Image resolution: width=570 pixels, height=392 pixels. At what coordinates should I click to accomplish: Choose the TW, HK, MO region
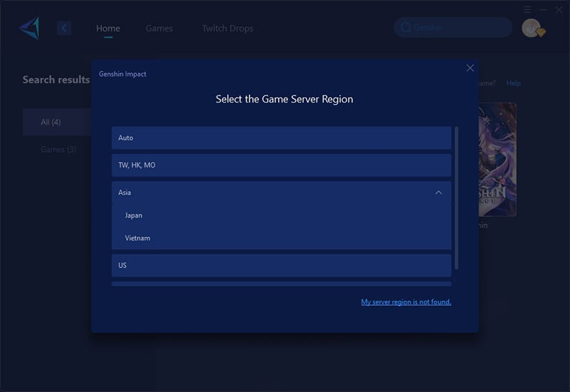(281, 165)
